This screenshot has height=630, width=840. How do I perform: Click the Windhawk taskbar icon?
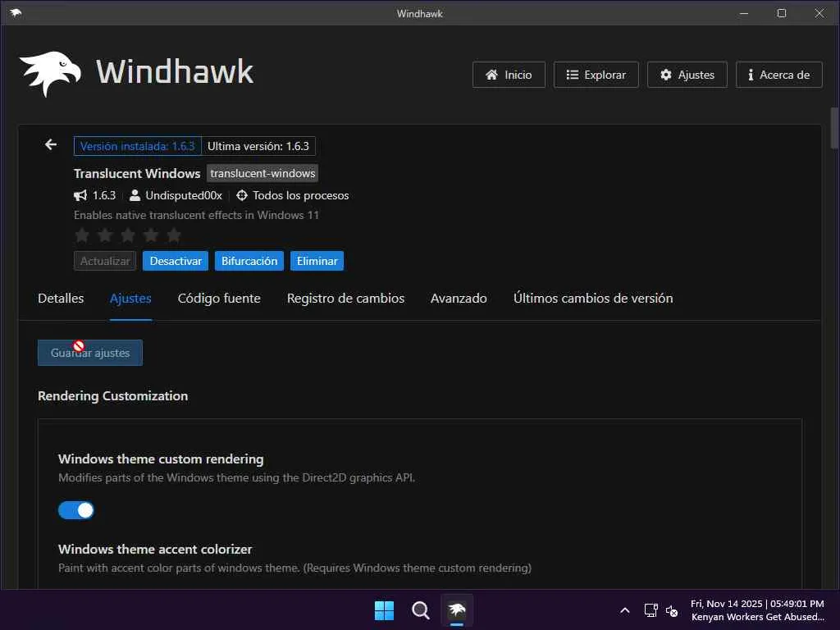[457, 610]
